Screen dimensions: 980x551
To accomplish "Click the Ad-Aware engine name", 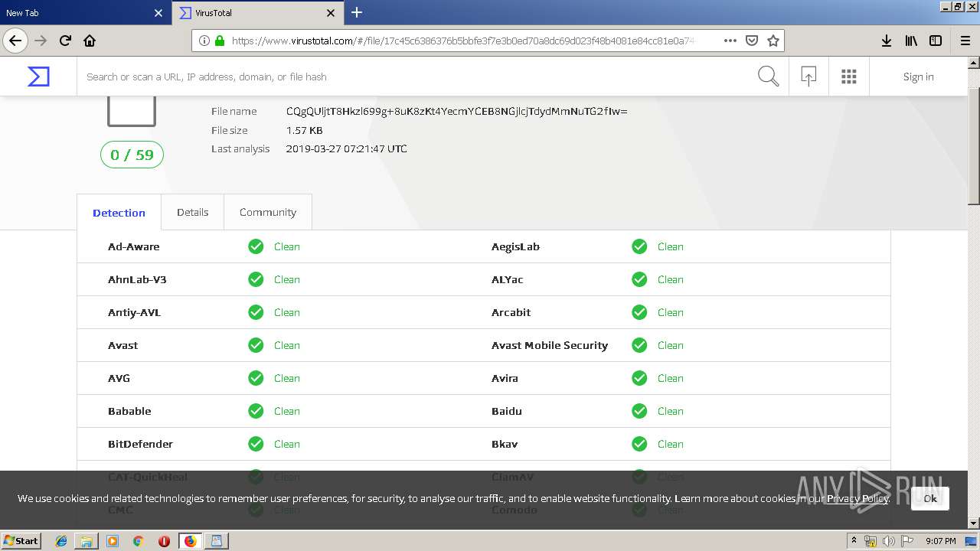I will coord(134,246).
